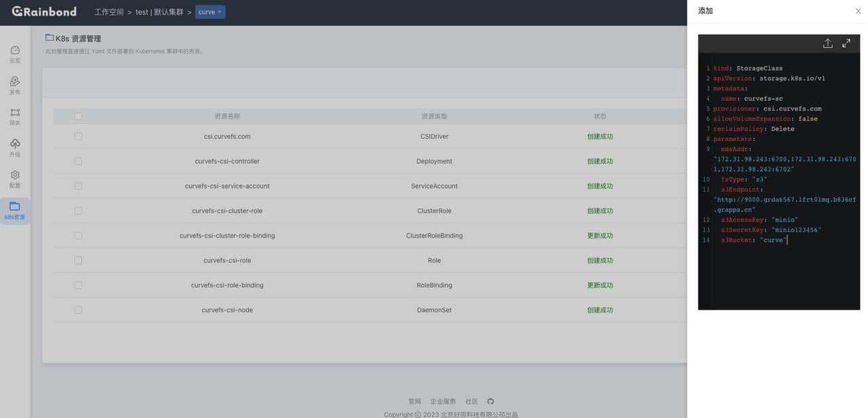Check the curvefs-csi-role row checkbox
Viewport: 868px width, 418px height.
(x=78, y=260)
